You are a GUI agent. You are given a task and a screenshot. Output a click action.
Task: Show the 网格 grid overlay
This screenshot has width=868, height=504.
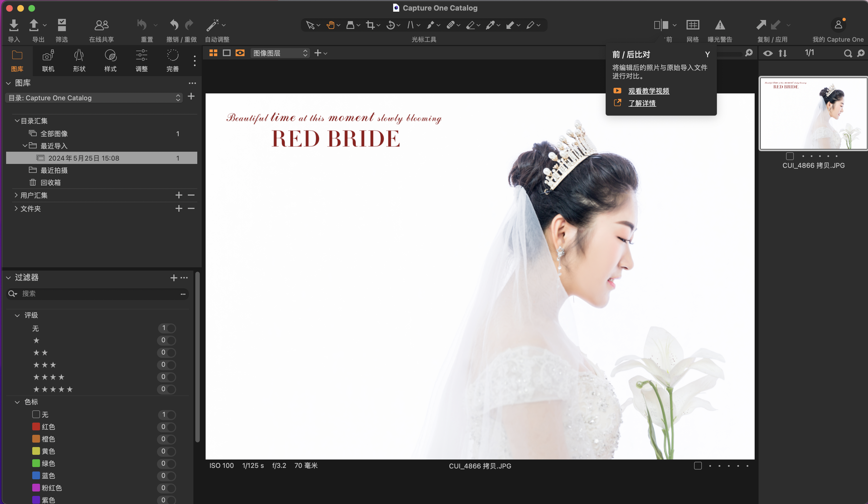(x=693, y=25)
